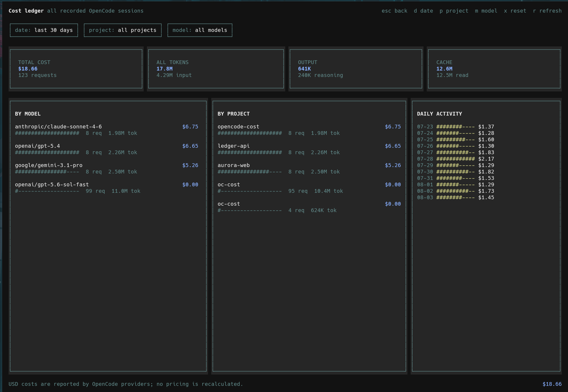Screen dimensions: 568x392
Task: Click the 08-01 daily activity row
Action: coord(456,184)
